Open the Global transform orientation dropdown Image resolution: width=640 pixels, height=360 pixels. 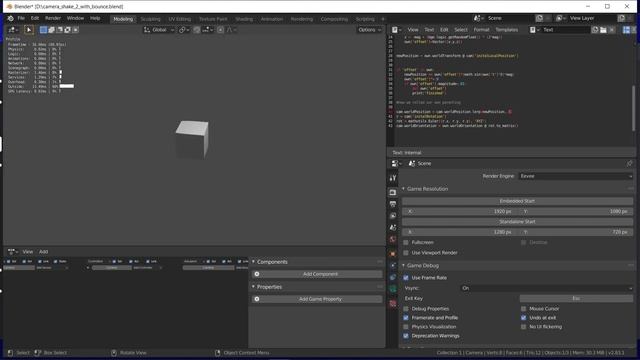tap(159, 30)
